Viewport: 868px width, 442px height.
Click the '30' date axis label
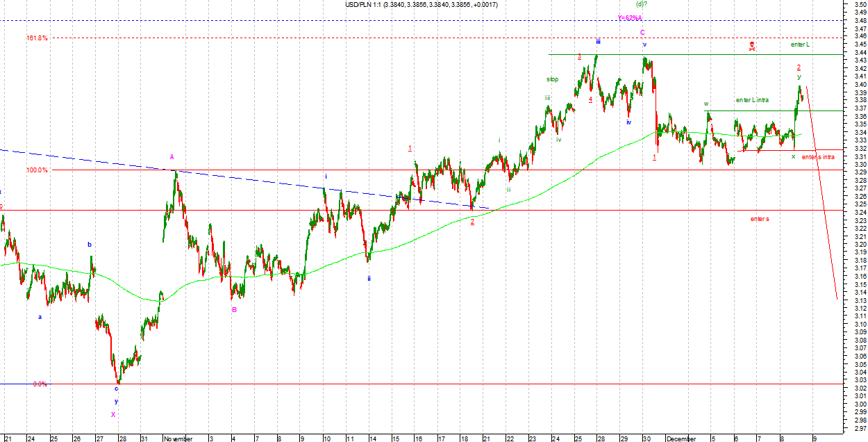646,439
